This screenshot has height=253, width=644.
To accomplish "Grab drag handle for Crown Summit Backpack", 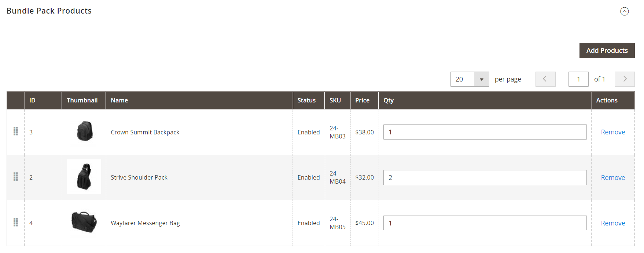I will pyautogui.click(x=16, y=131).
